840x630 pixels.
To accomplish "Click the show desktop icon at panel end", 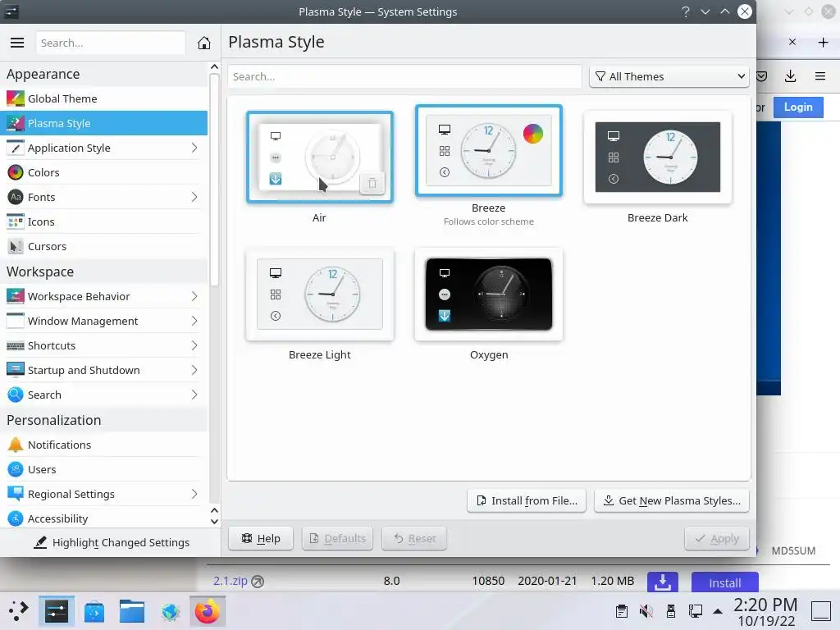I will pyautogui.click(x=820, y=611).
